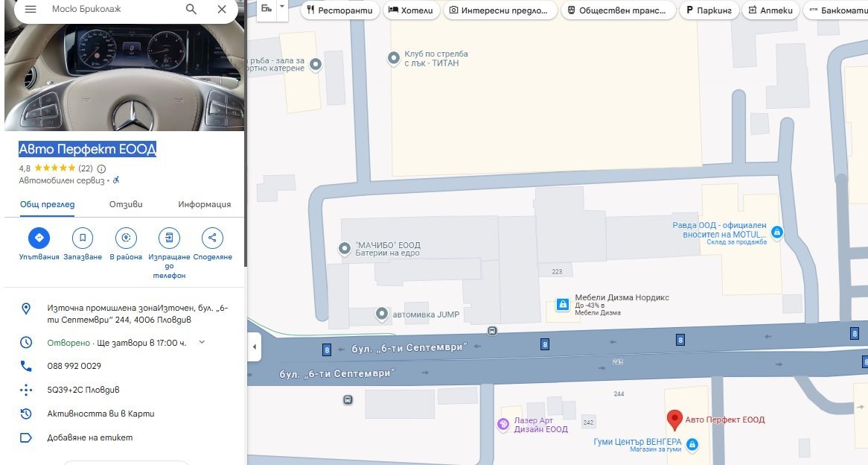Select the Паркинг filter chip
Viewport: 868px width, 465px height.
[x=709, y=10]
